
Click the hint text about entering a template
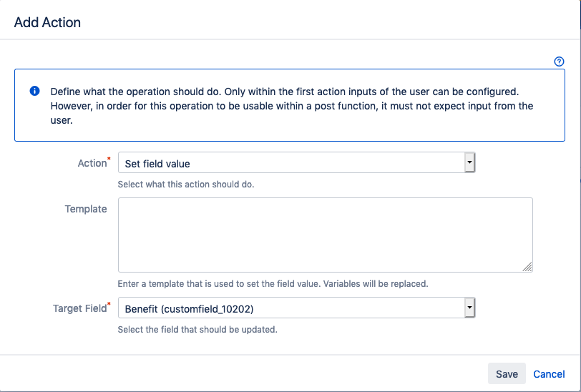(273, 283)
